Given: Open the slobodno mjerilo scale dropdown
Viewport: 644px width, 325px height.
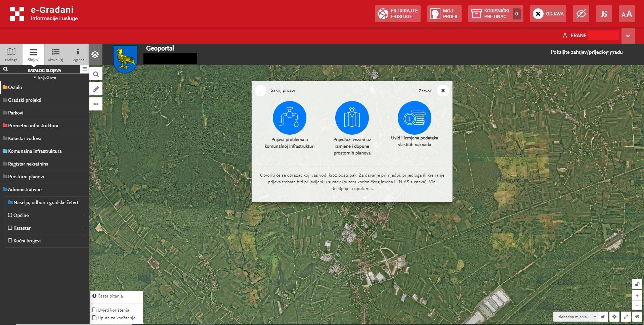Looking at the screenshot, I should [x=576, y=317].
